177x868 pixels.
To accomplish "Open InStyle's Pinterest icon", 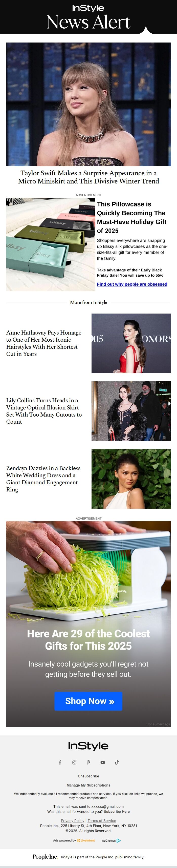I will (88, 762).
